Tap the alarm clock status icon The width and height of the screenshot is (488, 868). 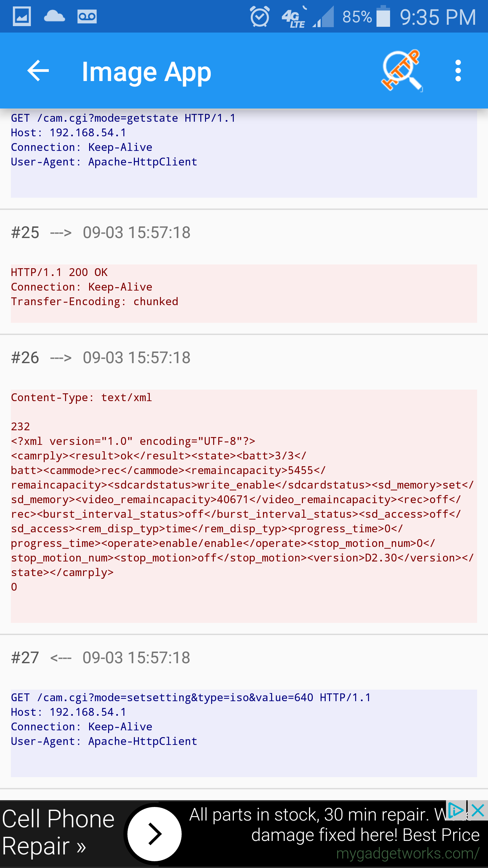(x=260, y=16)
